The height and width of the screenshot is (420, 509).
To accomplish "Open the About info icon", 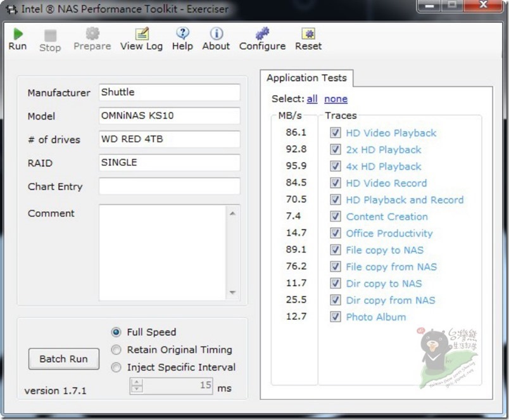I will click(216, 33).
